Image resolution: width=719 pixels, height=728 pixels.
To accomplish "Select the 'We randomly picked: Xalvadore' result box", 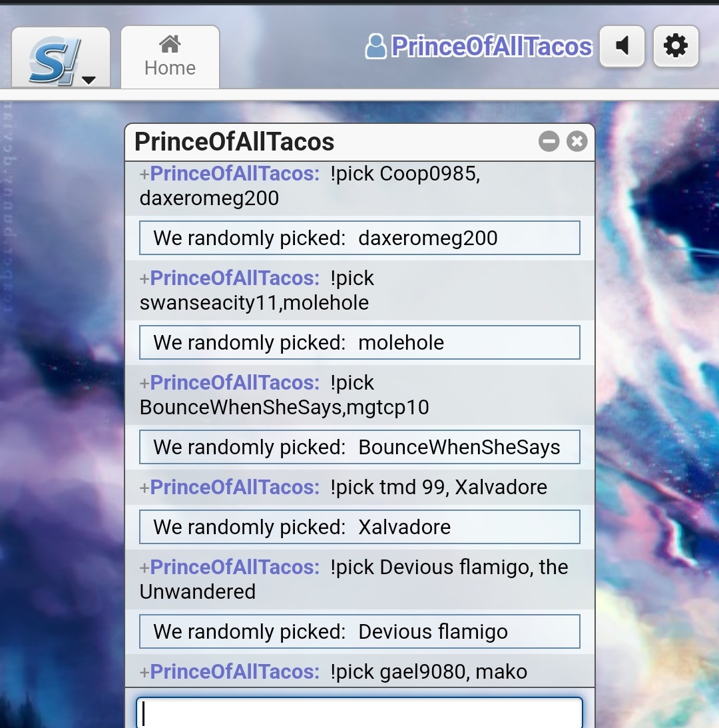I will pyautogui.click(x=359, y=526).
